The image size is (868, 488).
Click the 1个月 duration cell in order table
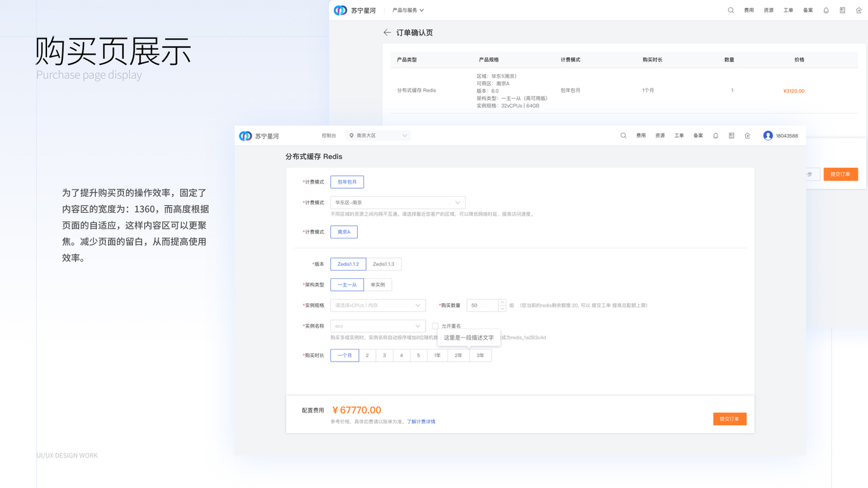648,91
